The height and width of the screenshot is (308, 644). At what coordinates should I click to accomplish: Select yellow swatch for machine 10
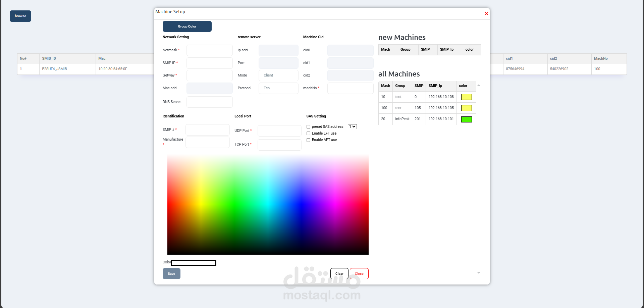click(x=466, y=97)
